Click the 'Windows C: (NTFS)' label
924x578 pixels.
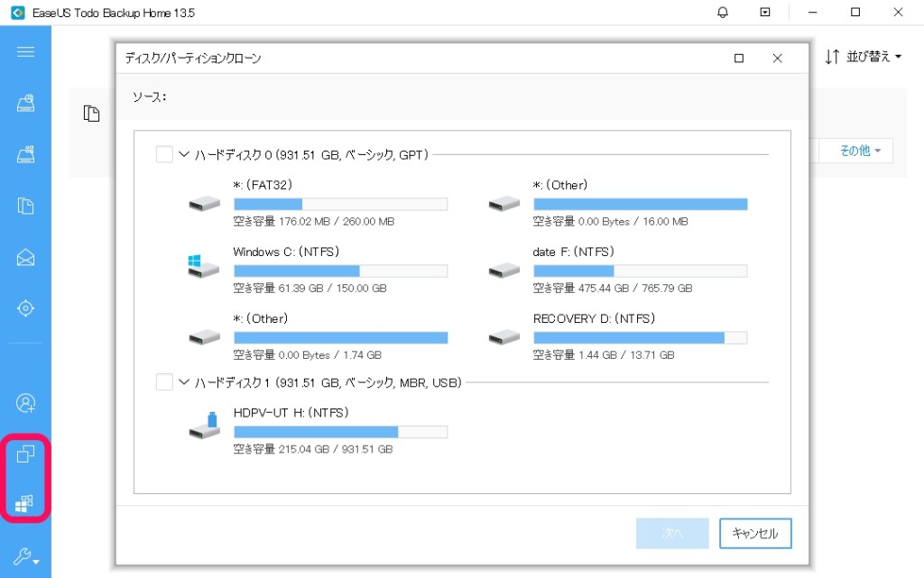286,252
